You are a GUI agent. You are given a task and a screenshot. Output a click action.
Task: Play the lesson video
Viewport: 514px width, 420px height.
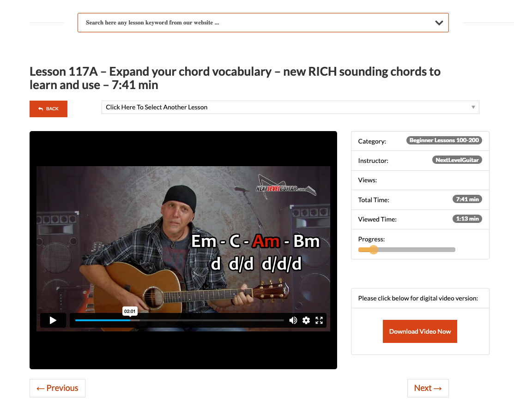(x=53, y=320)
